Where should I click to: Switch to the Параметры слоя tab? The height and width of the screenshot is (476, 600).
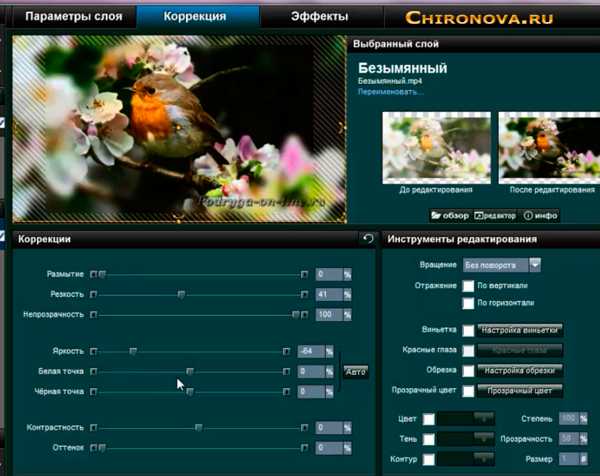(x=74, y=16)
